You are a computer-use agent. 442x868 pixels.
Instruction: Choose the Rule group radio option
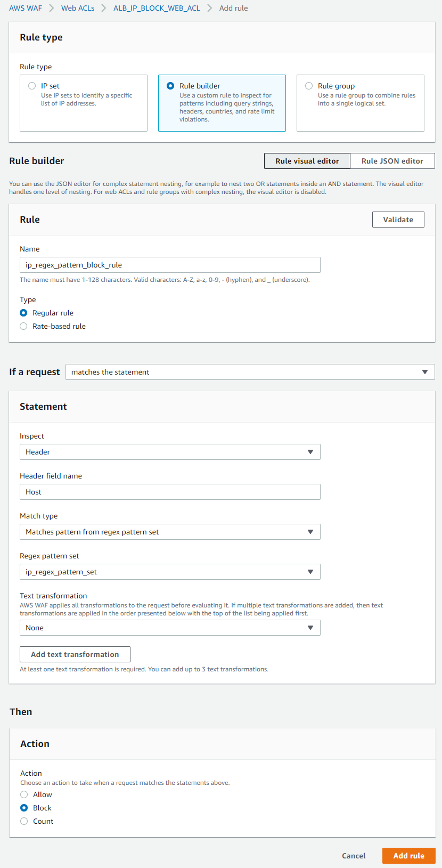(309, 86)
